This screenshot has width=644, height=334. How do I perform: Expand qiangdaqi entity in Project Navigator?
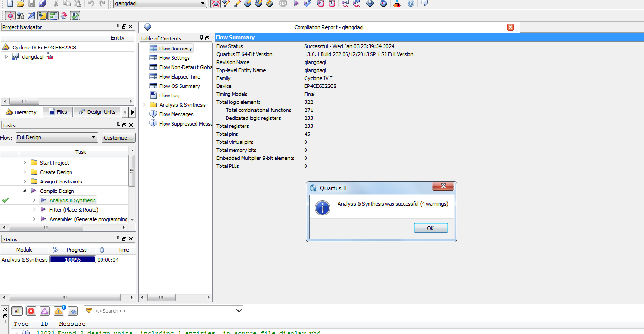tap(6, 56)
